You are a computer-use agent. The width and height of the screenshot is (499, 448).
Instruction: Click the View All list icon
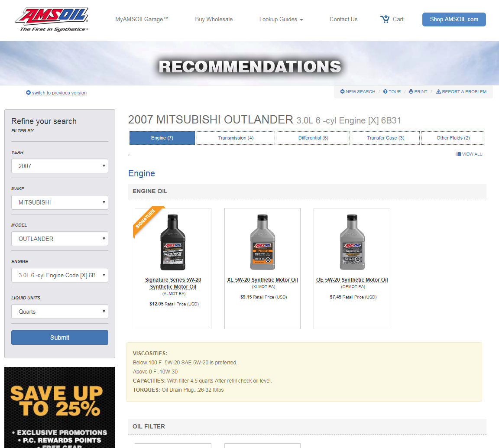click(459, 154)
